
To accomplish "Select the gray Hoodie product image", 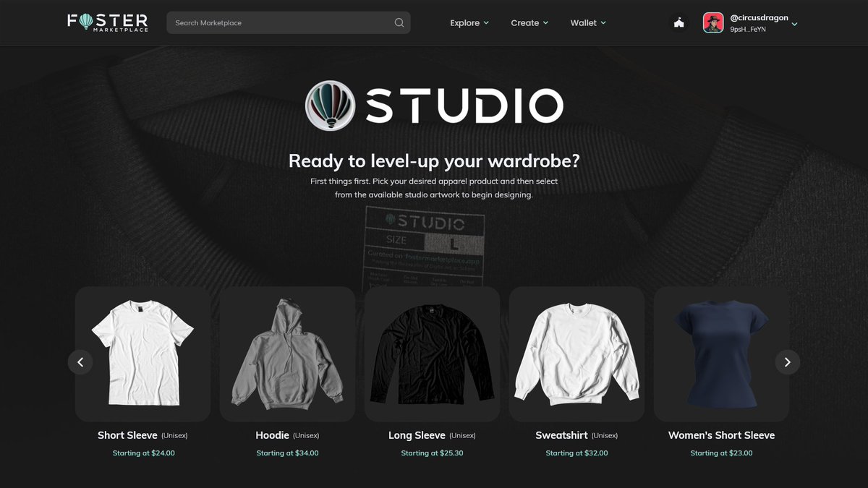I will pos(287,354).
